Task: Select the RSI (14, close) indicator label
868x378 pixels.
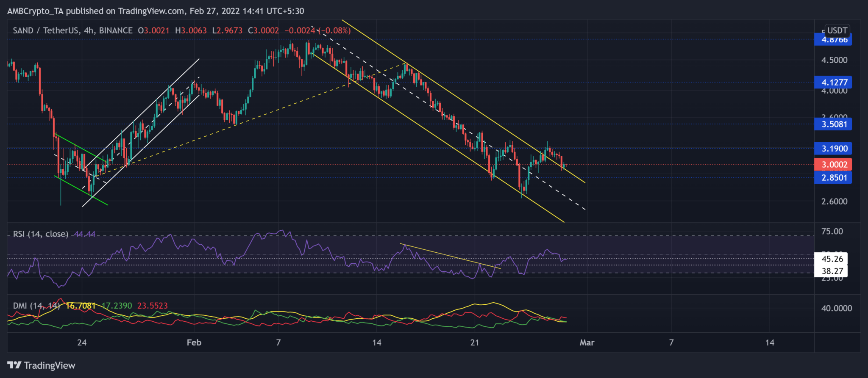Action: [x=40, y=234]
